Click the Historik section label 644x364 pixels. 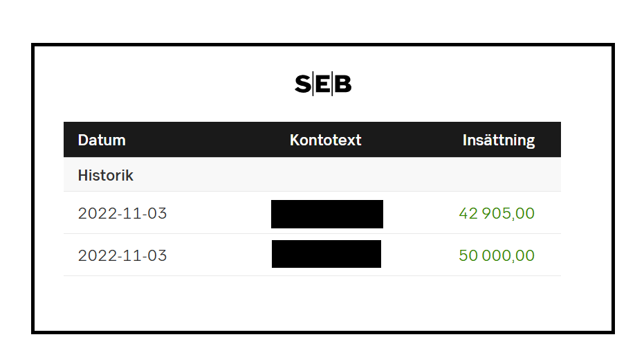coord(105,176)
